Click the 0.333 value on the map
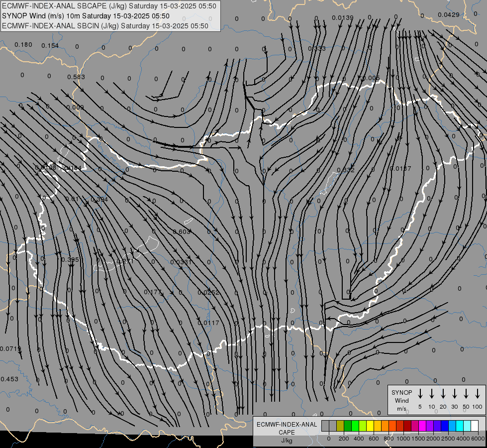This screenshot has height=448, width=487. 317,48
